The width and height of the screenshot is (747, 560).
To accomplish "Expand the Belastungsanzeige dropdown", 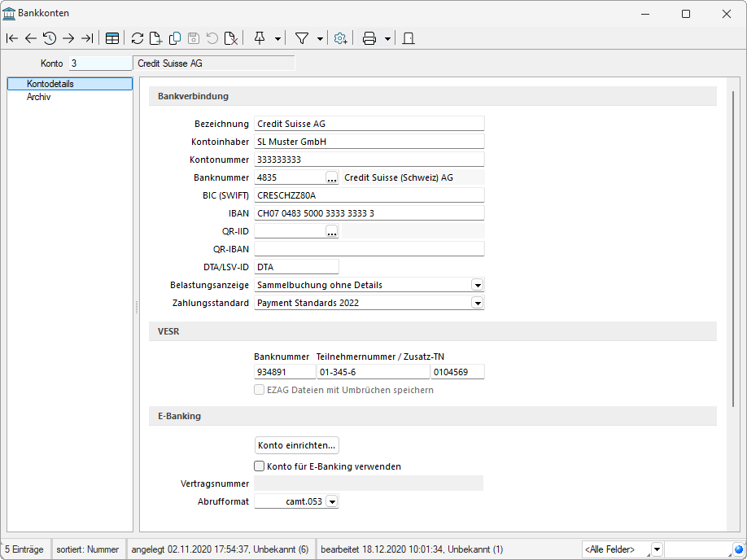I will [478, 285].
